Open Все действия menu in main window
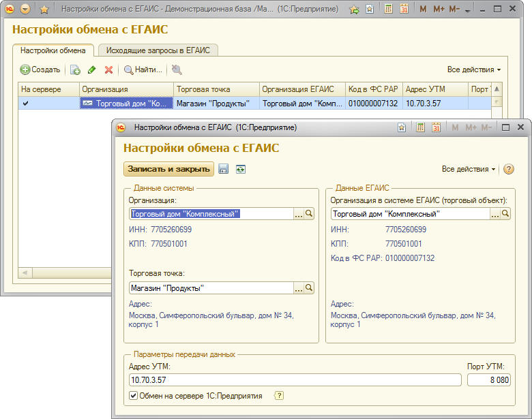532x419 pixels. (x=473, y=69)
